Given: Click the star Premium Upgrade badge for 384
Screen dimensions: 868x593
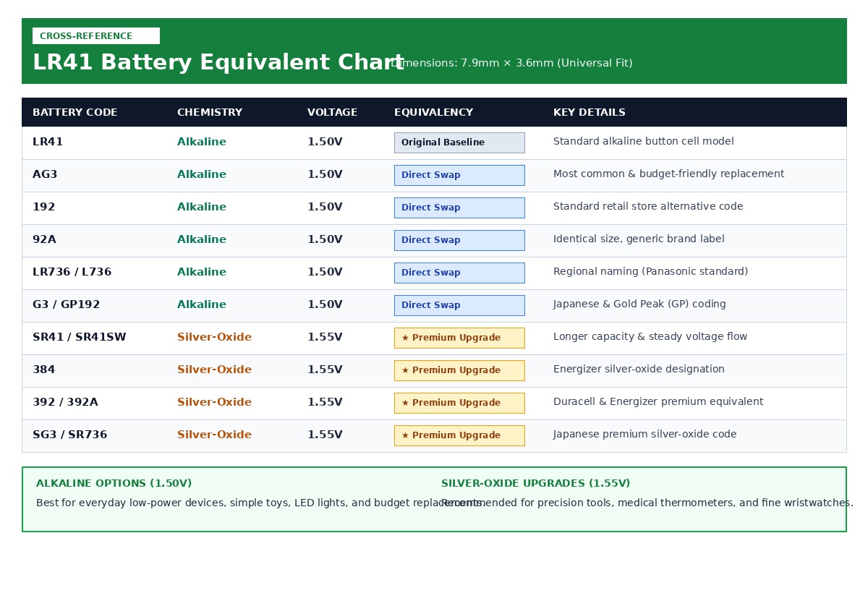Looking at the screenshot, I should coord(459,370).
